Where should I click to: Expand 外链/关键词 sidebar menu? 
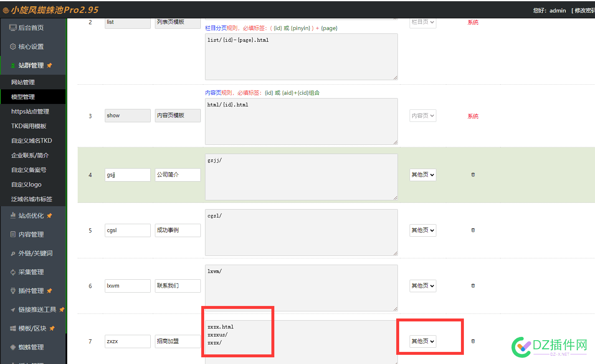click(x=35, y=253)
